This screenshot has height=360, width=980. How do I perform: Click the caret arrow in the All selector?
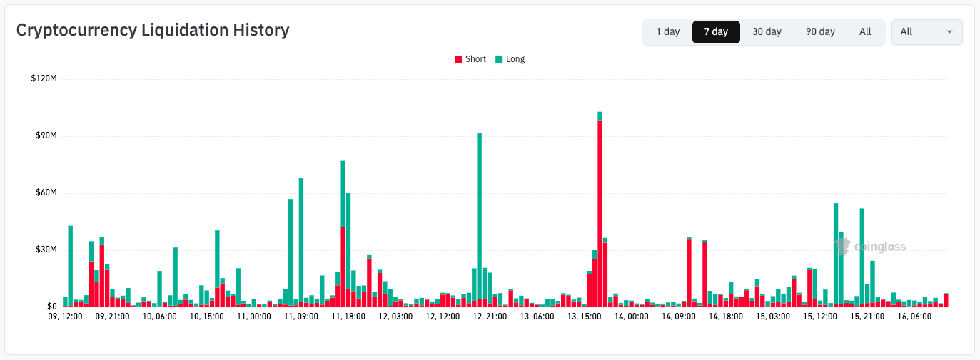[949, 32]
